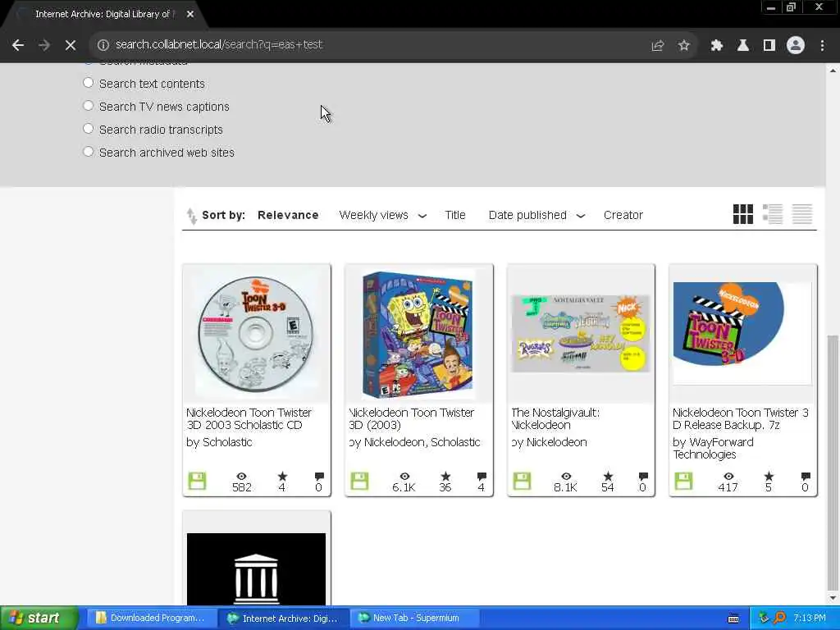Screen dimensions: 840x630
Task: Open the Windows start menu
Action: [39, 618]
